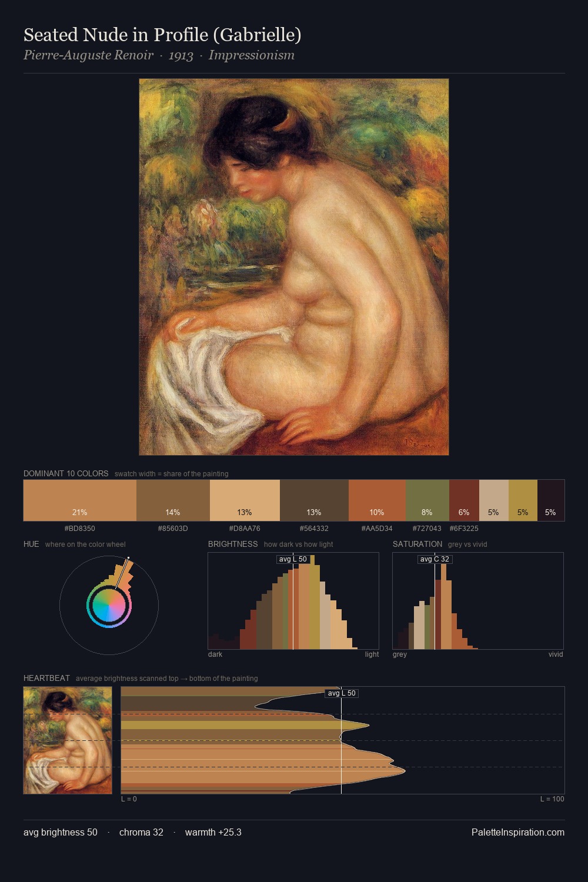Open the PaletteInspiration.com link
Viewport: 588px width, 882px height.
pos(518,832)
